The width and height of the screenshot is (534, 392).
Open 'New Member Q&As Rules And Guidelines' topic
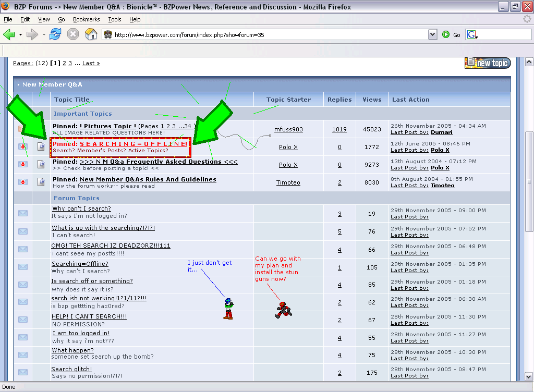point(148,179)
